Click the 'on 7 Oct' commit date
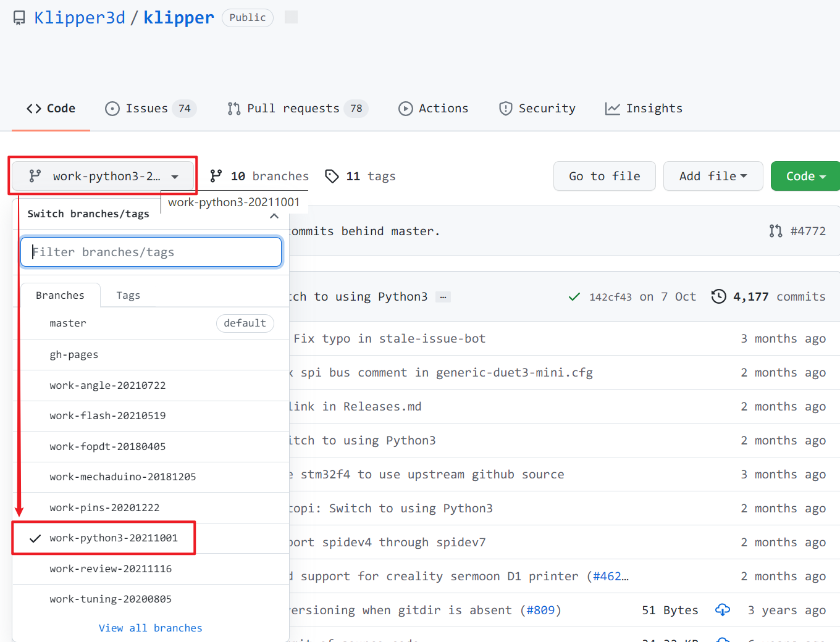This screenshot has height=642, width=840. coord(668,297)
